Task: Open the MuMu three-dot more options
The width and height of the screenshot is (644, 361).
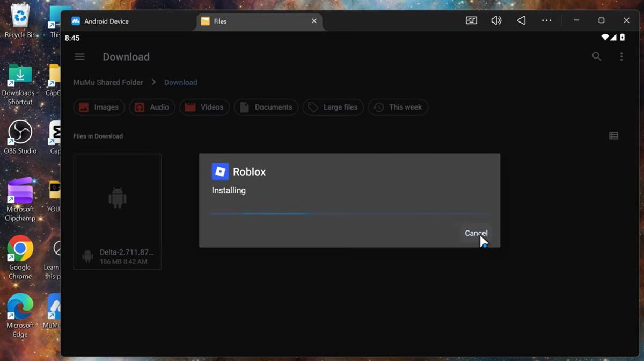Action: [546, 20]
